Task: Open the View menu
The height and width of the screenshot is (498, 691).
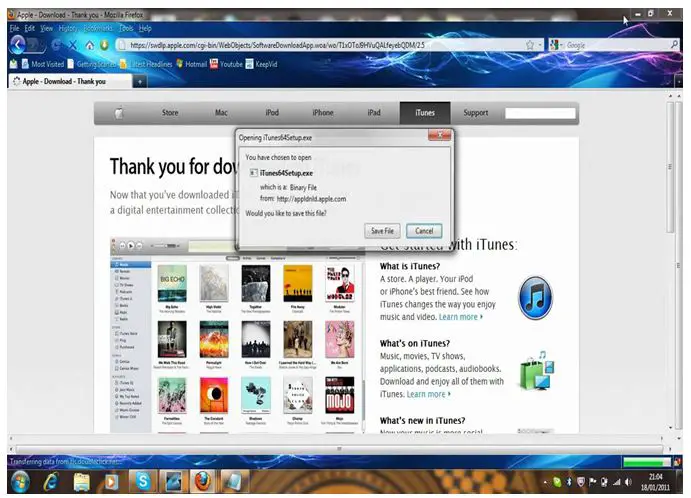Action: click(46, 29)
